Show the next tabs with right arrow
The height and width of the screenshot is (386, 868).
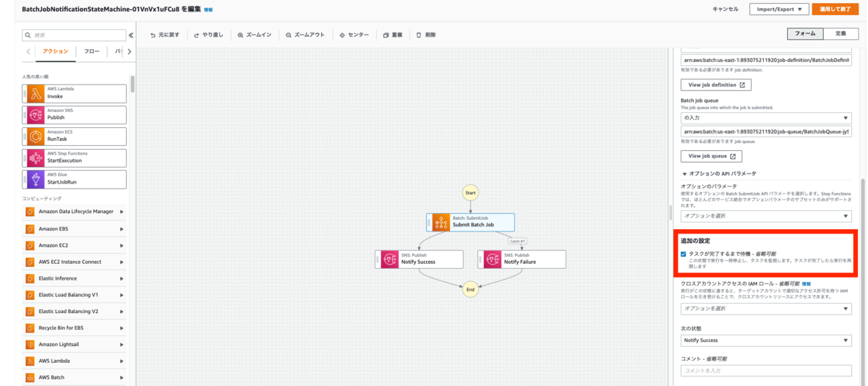click(x=129, y=51)
